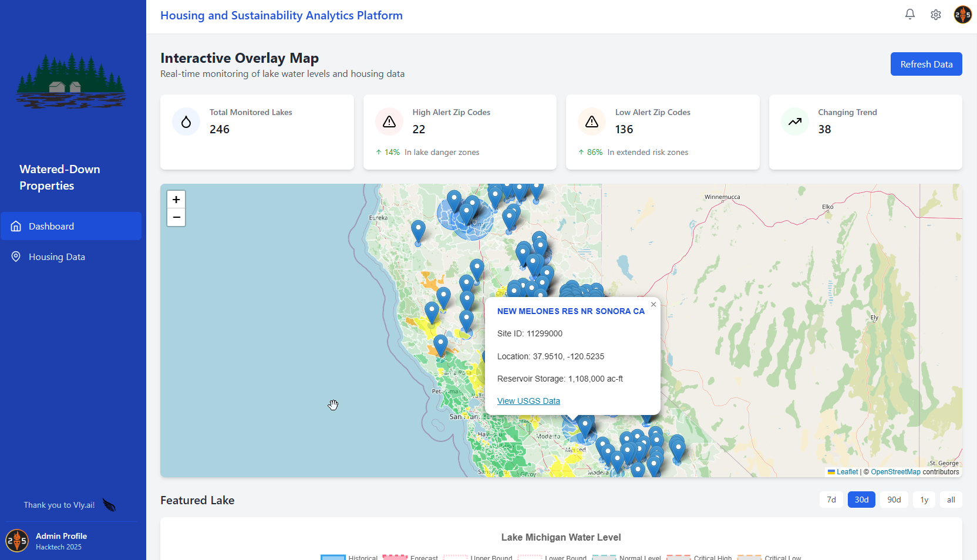Click the warning icon on Low Alert Zip Codes
The image size is (977, 560).
[592, 122]
